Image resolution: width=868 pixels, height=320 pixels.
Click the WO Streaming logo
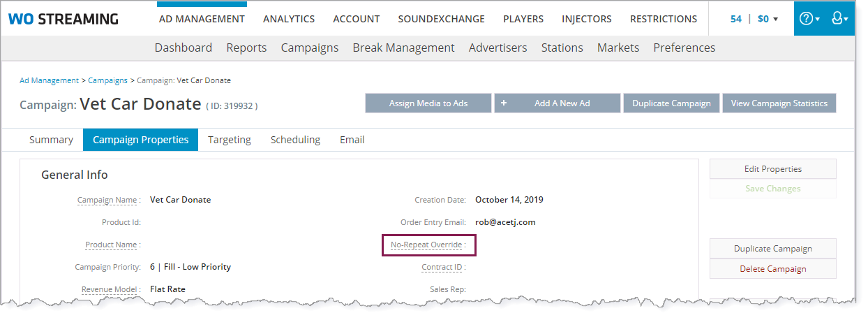63,19
